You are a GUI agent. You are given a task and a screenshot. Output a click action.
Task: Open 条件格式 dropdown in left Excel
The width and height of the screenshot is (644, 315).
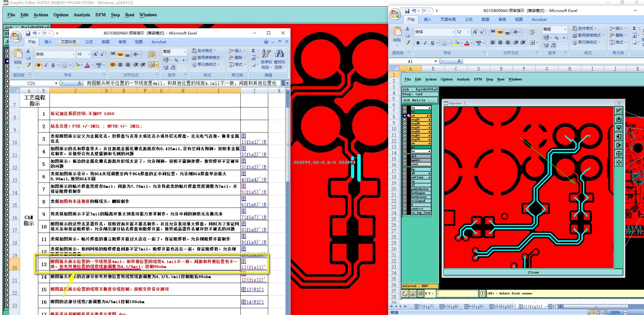click(204, 51)
